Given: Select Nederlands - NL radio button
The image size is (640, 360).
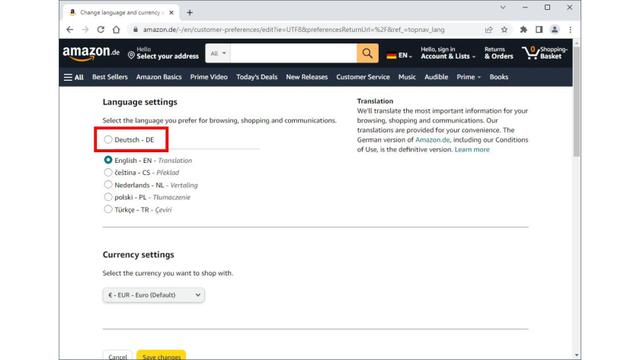Looking at the screenshot, I should (108, 184).
